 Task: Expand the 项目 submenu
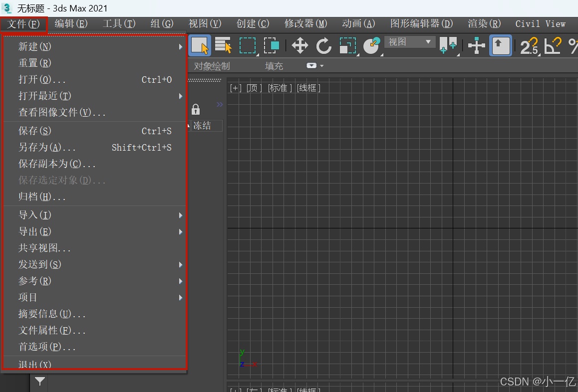pos(94,297)
